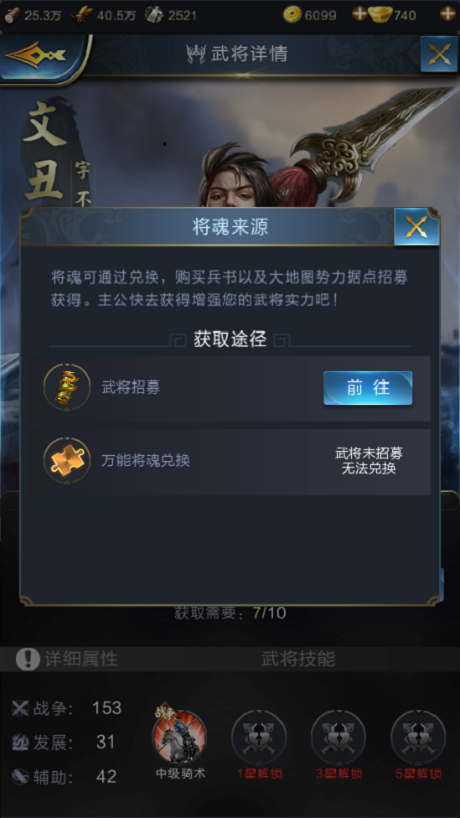
Task: Tap the locked 3星解锁 skill slot
Action: pos(338,738)
